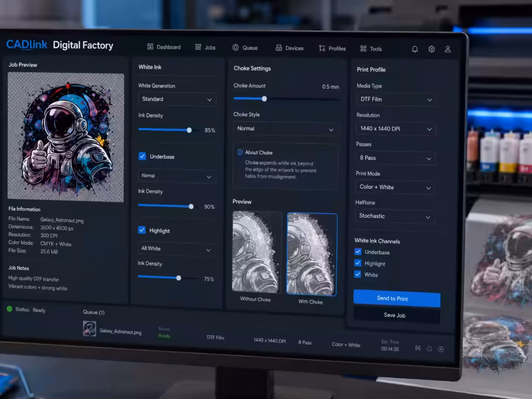Screen dimensions: 532x399
Task: Click the Underbase 90% density slider
Action: click(x=168, y=206)
